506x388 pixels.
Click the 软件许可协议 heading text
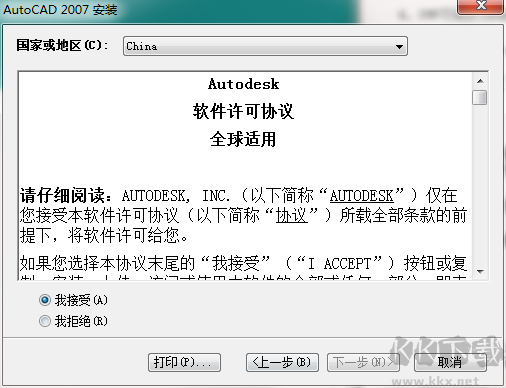(x=243, y=111)
